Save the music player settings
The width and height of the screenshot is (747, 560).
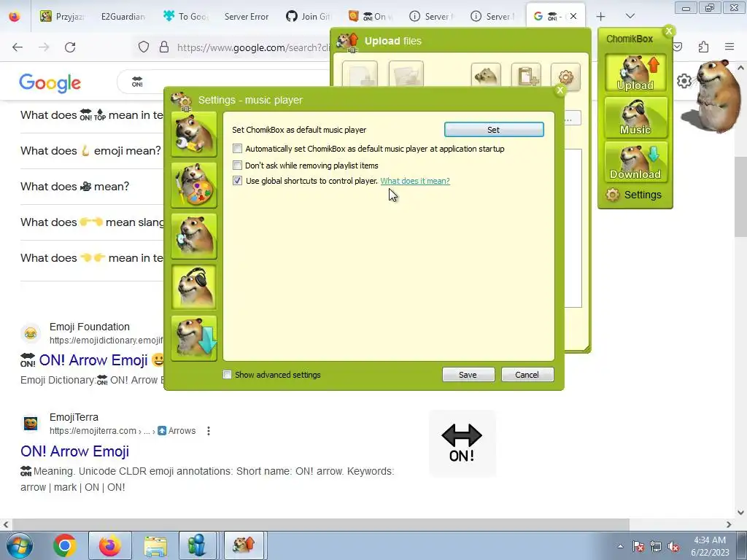(x=468, y=375)
